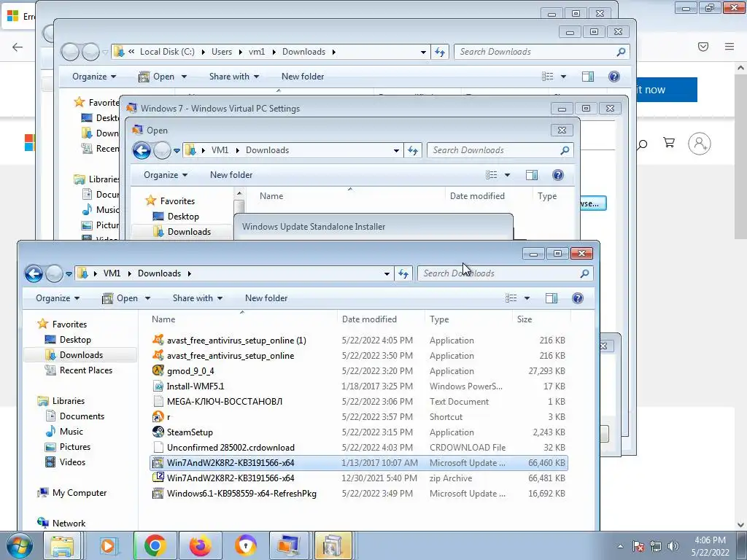747x560 pixels.
Task: Launch Windows Media Player from taskbar
Action: 108,545
